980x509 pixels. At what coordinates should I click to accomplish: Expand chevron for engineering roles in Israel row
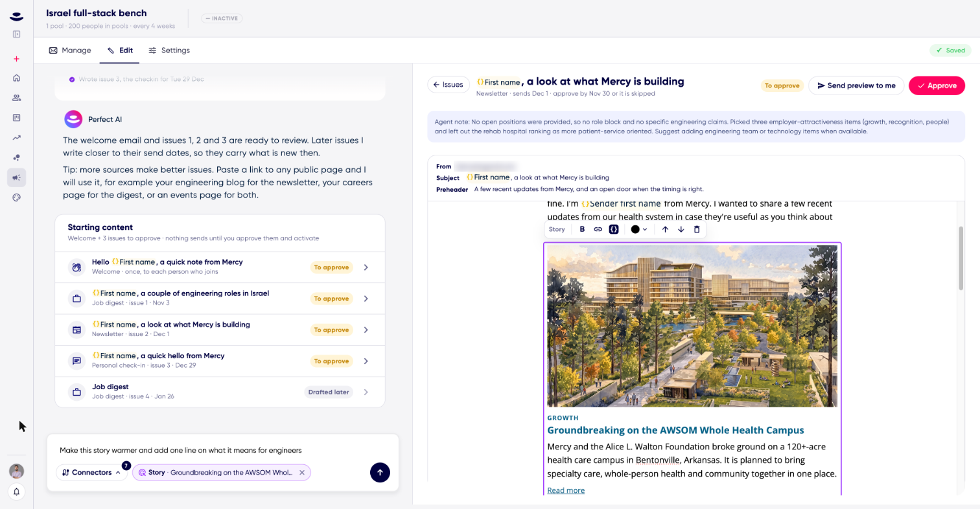pos(366,299)
